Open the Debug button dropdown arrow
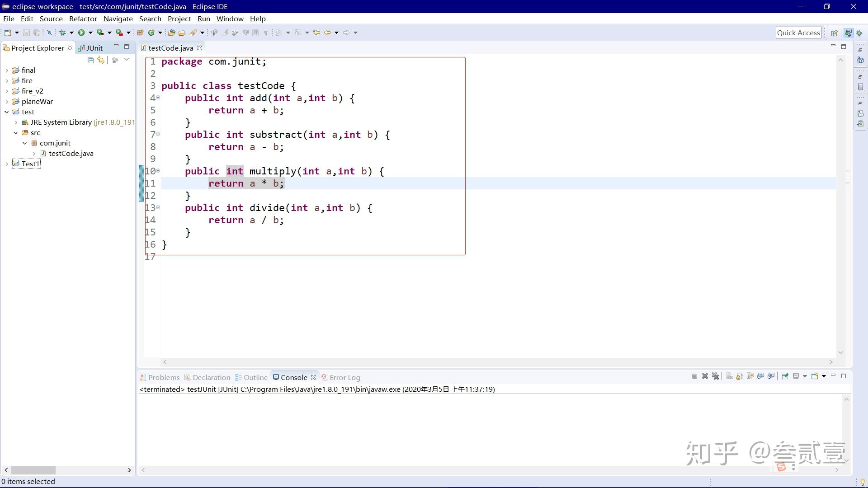868x488 pixels. pos(71,33)
